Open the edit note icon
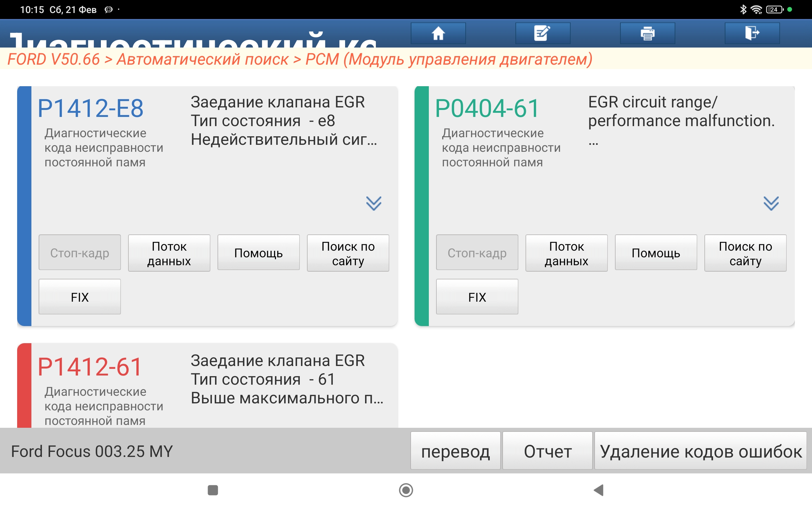 543,33
